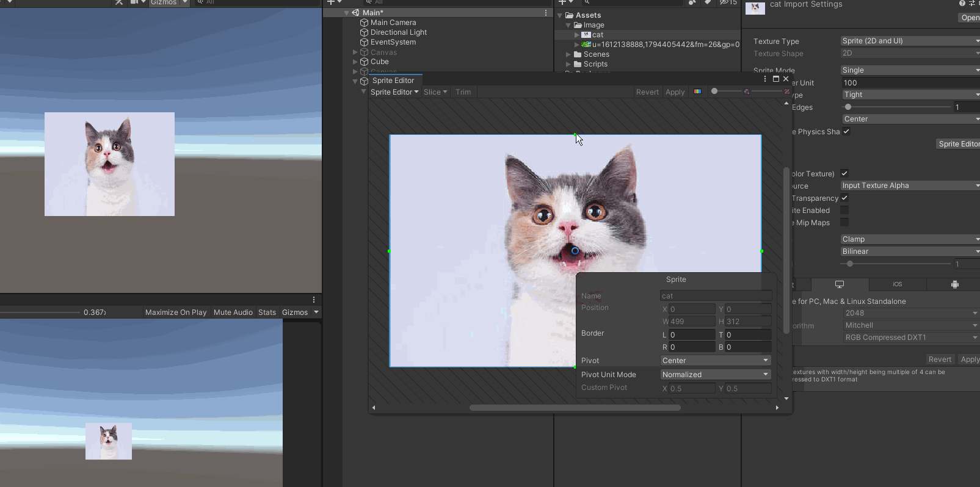Expand the cat asset sub-sprites
The image size is (980, 487).
point(577,35)
